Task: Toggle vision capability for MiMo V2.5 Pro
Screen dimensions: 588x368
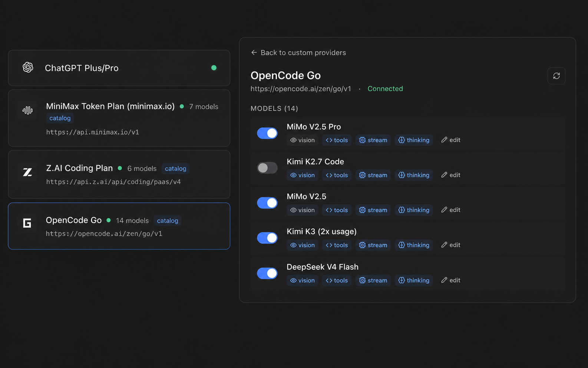Action: pos(302,140)
